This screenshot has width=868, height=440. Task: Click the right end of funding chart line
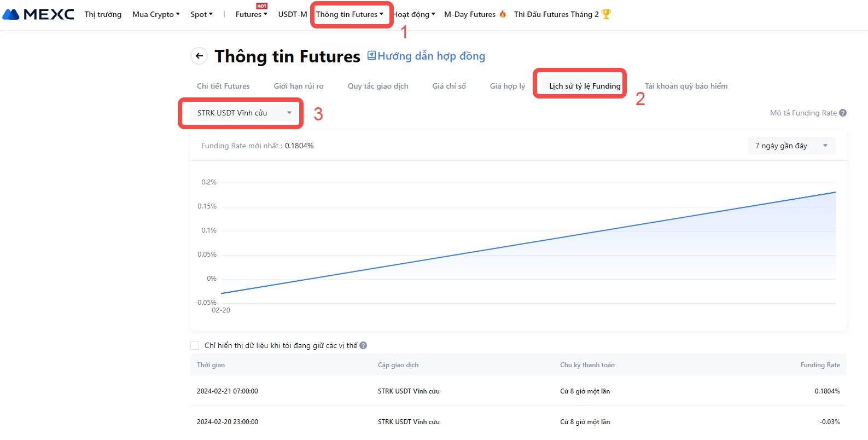pyautogui.click(x=835, y=192)
